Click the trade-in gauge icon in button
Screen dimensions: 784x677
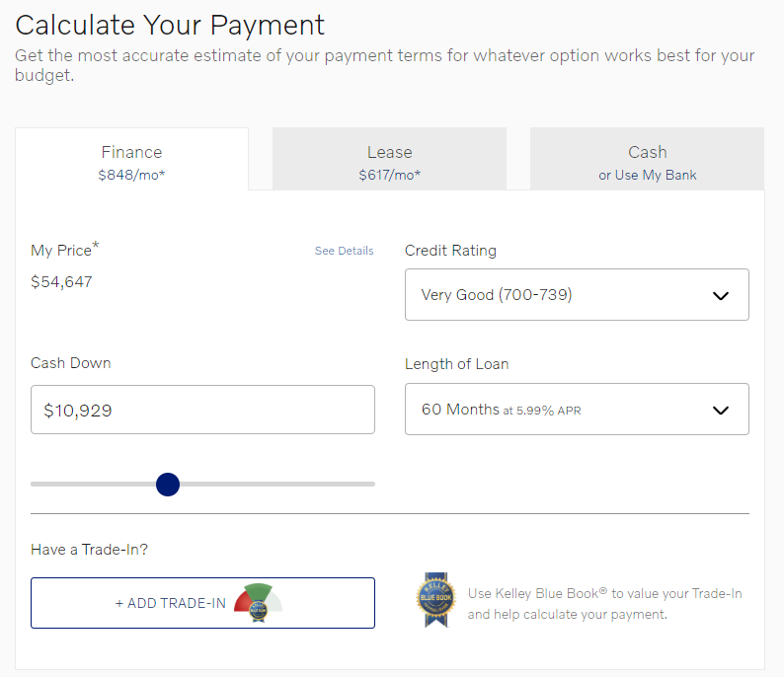259,602
